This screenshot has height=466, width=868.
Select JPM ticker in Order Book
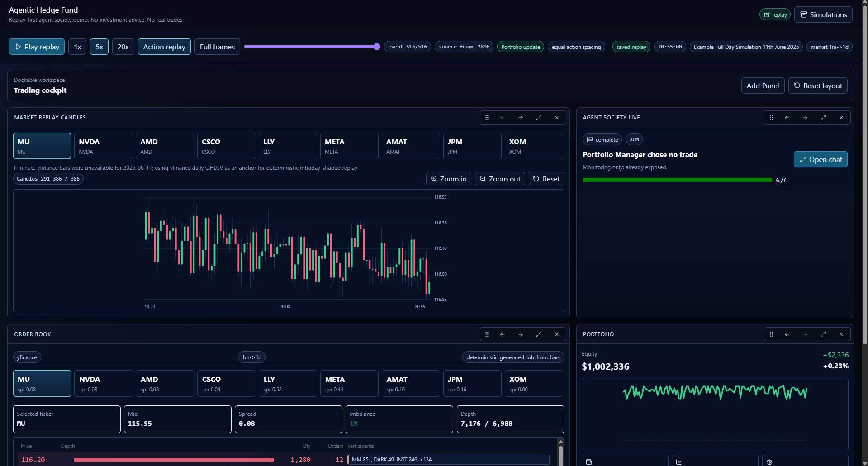tap(473, 383)
